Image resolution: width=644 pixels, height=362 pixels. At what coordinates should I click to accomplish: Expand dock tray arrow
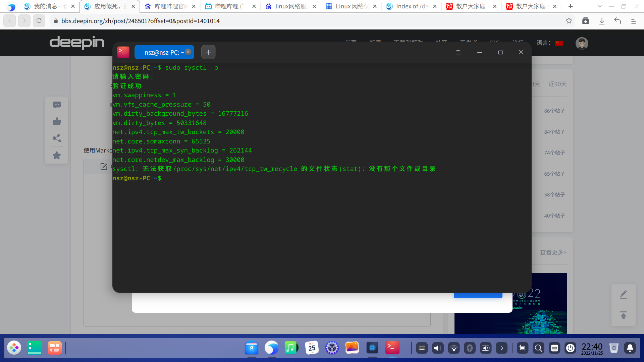[x=501, y=348]
